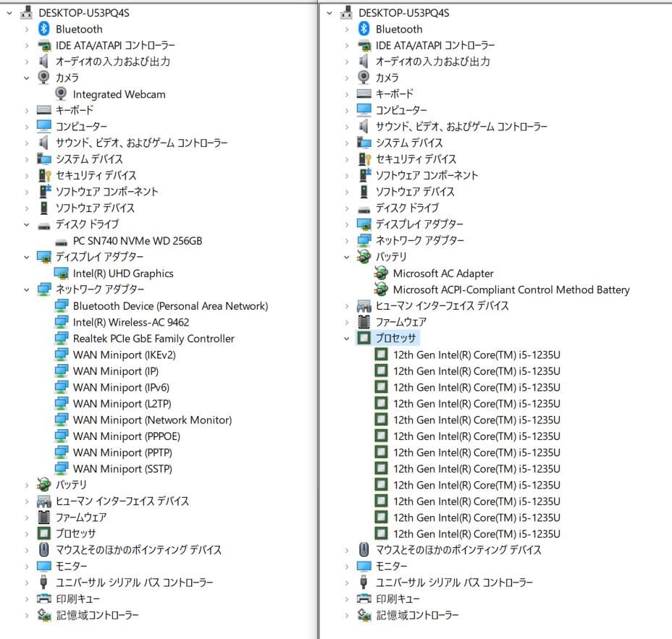
Task: Click ファームウェア chip icon in left pane
Action: pyautogui.click(x=43, y=517)
